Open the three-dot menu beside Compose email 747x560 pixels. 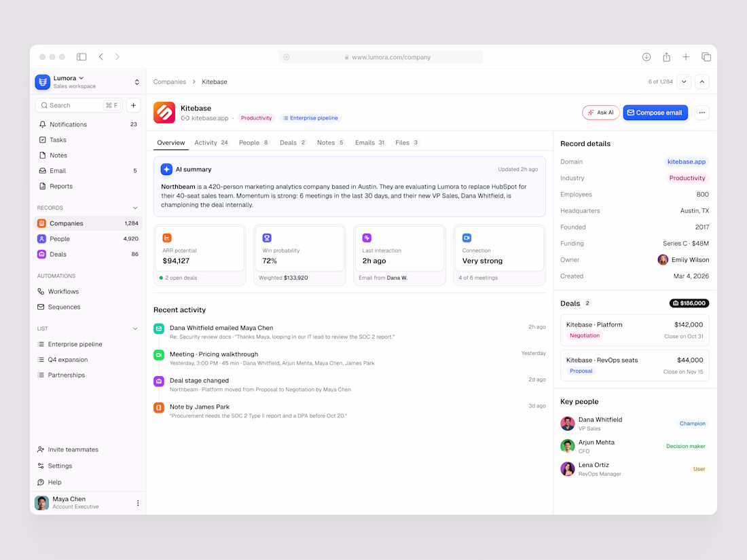pos(702,113)
